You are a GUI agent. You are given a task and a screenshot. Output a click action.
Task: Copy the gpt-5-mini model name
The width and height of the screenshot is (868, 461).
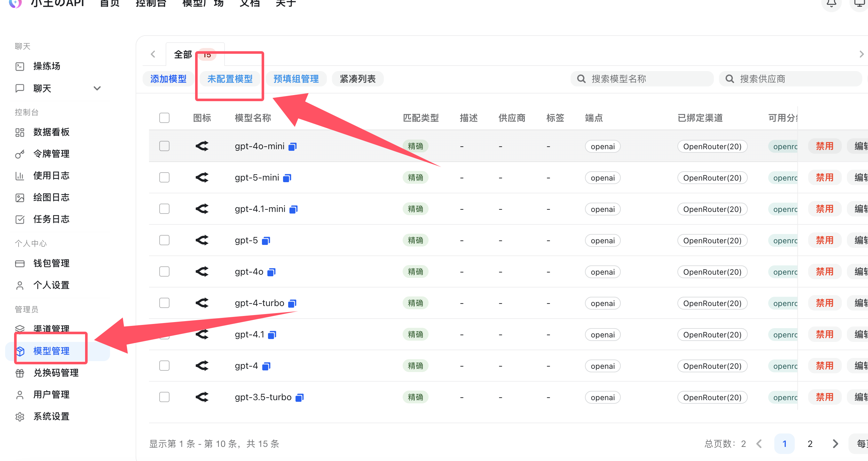click(287, 178)
